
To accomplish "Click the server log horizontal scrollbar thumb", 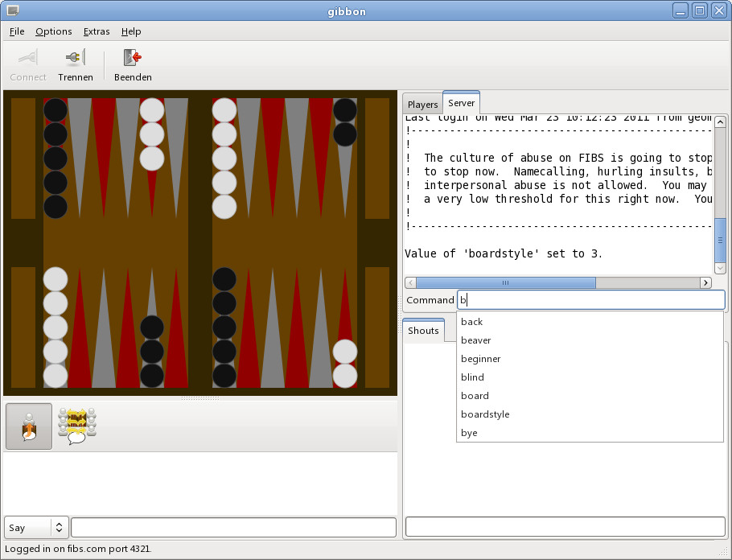I will 506,282.
